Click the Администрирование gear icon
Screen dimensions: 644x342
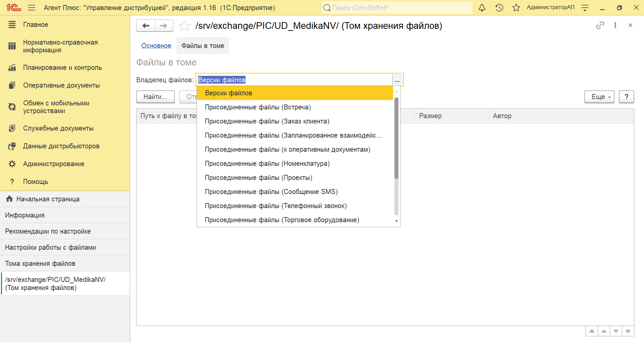(x=12, y=164)
